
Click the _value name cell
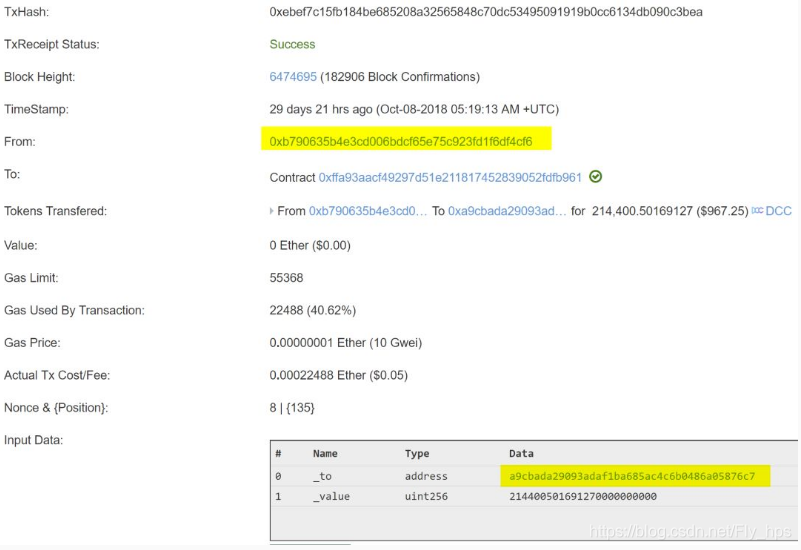coord(332,496)
